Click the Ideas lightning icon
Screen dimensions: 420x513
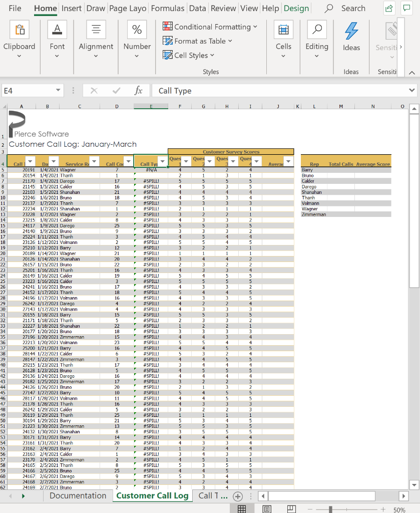pyautogui.click(x=351, y=31)
